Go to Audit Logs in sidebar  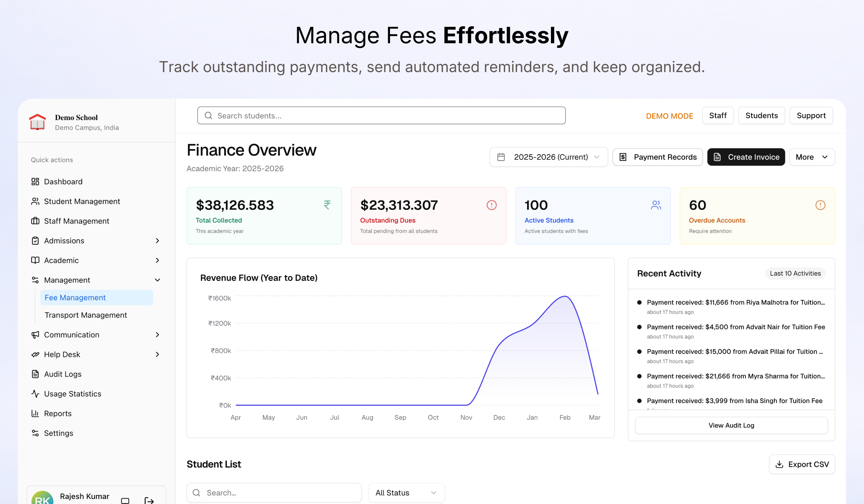point(63,374)
